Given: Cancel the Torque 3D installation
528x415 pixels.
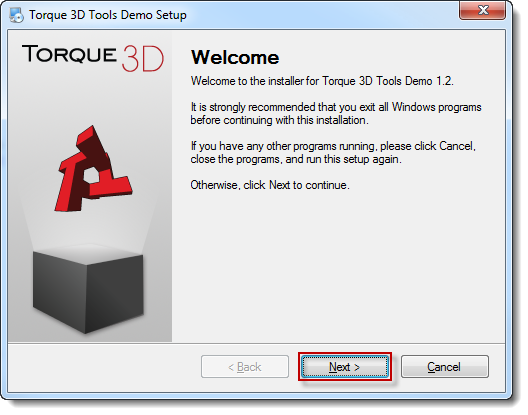Looking at the screenshot, I should 444,366.
